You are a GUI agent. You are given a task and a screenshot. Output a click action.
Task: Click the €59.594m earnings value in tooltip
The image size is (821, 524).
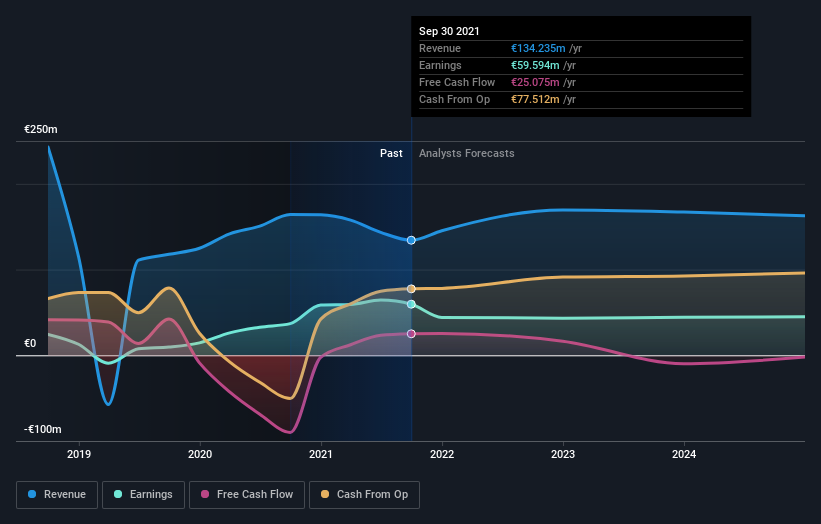pos(535,65)
